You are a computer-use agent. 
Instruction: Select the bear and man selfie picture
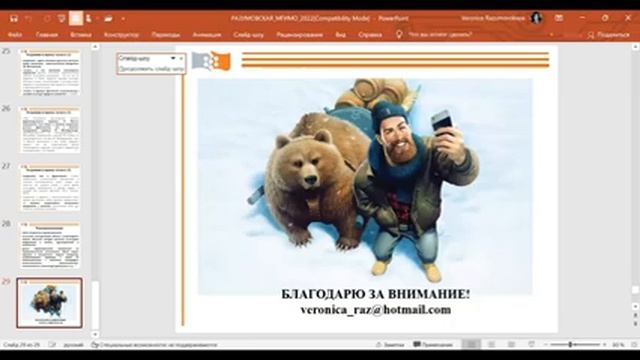click(365, 187)
